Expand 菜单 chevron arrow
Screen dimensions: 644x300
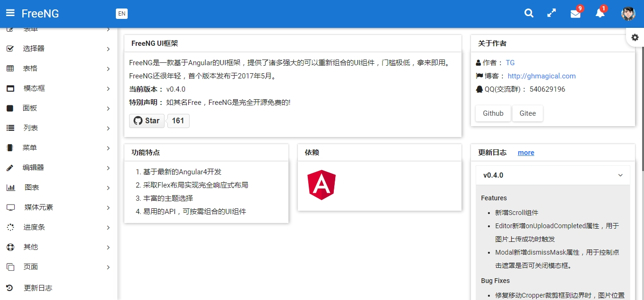108,148
